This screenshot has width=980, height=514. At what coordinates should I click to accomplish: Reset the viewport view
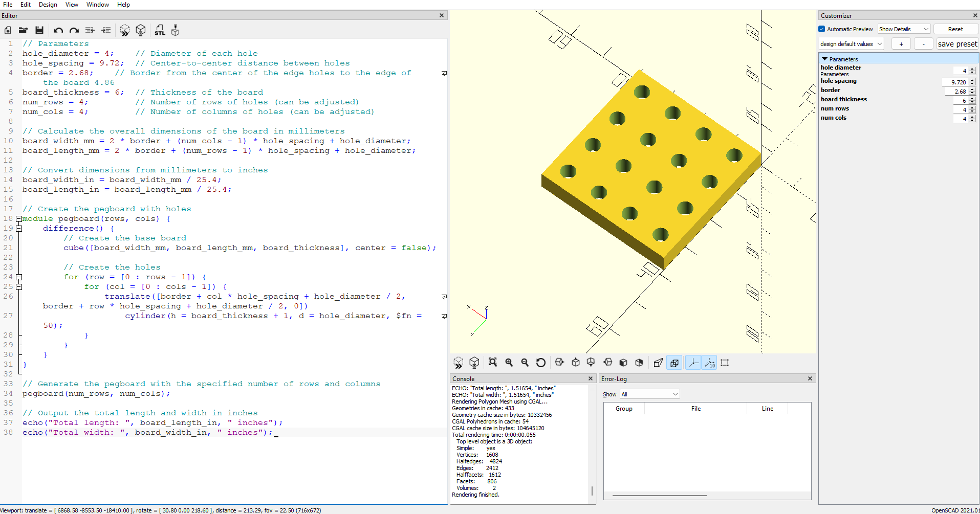click(541, 363)
